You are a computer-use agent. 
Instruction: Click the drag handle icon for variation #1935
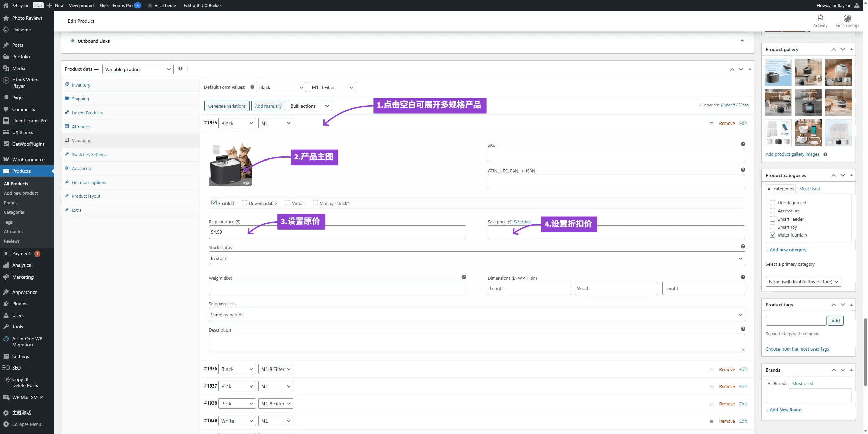click(x=711, y=124)
